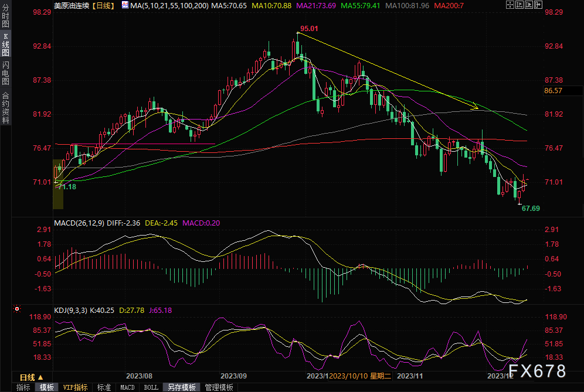Open 管理模板 to manage templates
This screenshot has height=392, width=584.
[x=219, y=387]
